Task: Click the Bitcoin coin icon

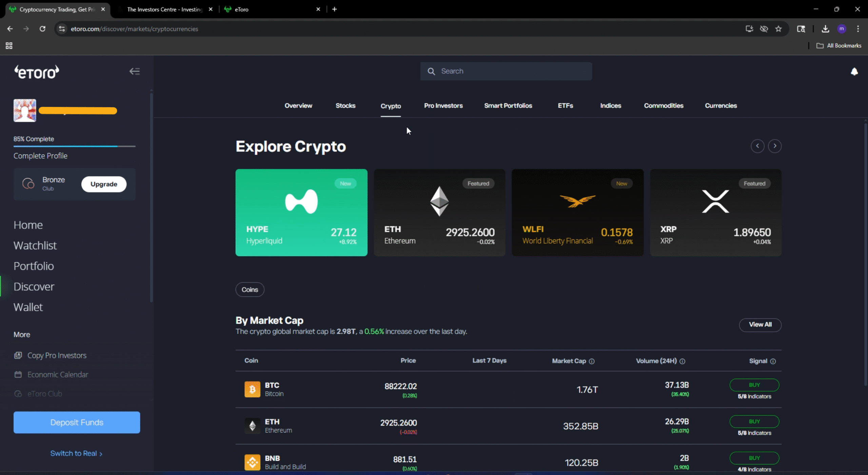Action: pyautogui.click(x=252, y=389)
